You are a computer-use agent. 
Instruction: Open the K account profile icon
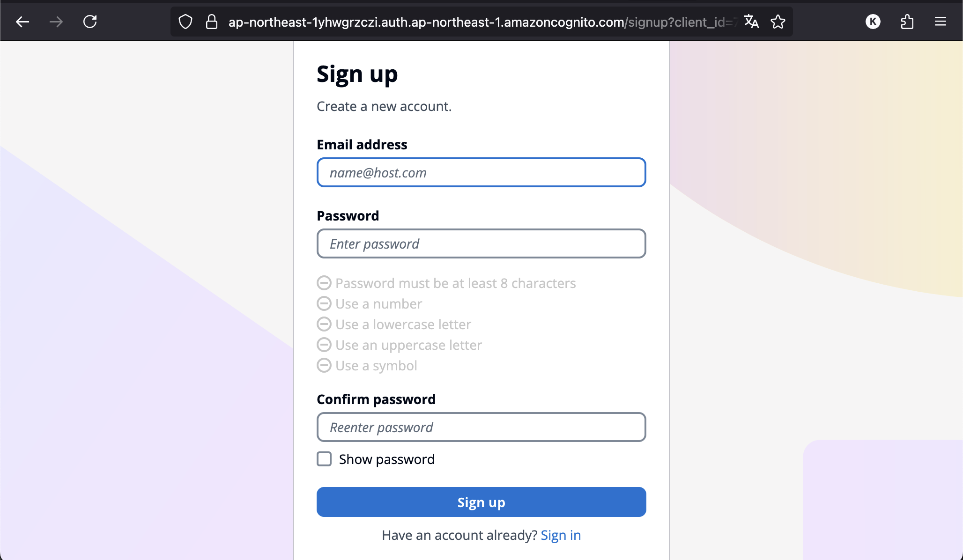(873, 22)
